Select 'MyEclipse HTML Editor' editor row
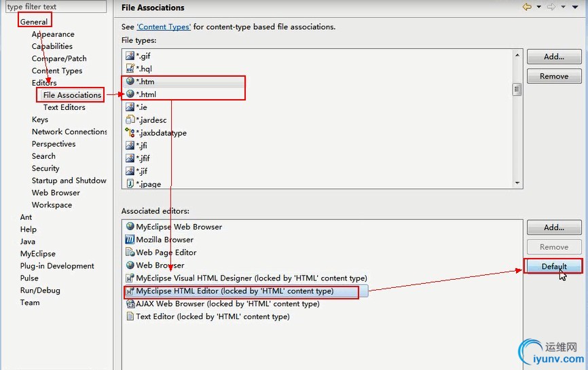 click(x=246, y=291)
